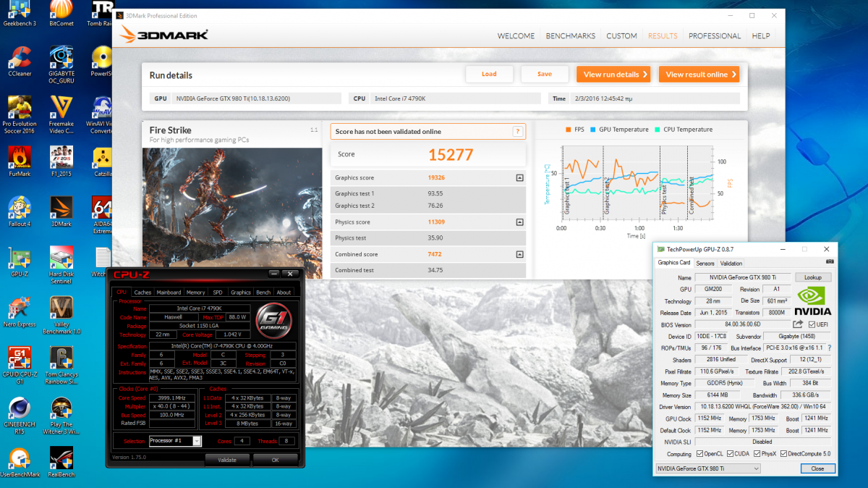This screenshot has height=488, width=868.
Task: Toggle the PhysX checkbox in GPU-Z
Action: pos(757,454)
